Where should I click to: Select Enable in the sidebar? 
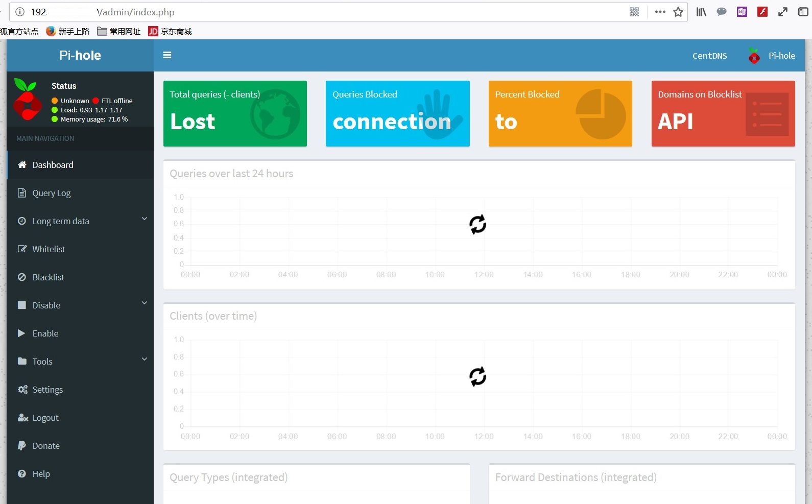pos(80,333)
